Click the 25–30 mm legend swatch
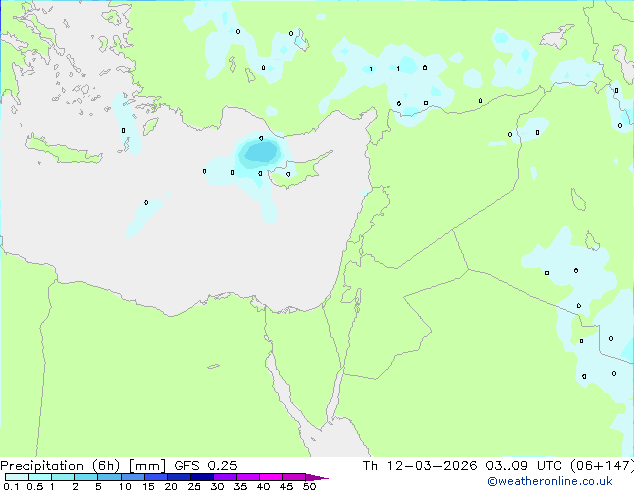Image resolution: width=634 pixels, height=490 pixels. [x=201, y=477]
